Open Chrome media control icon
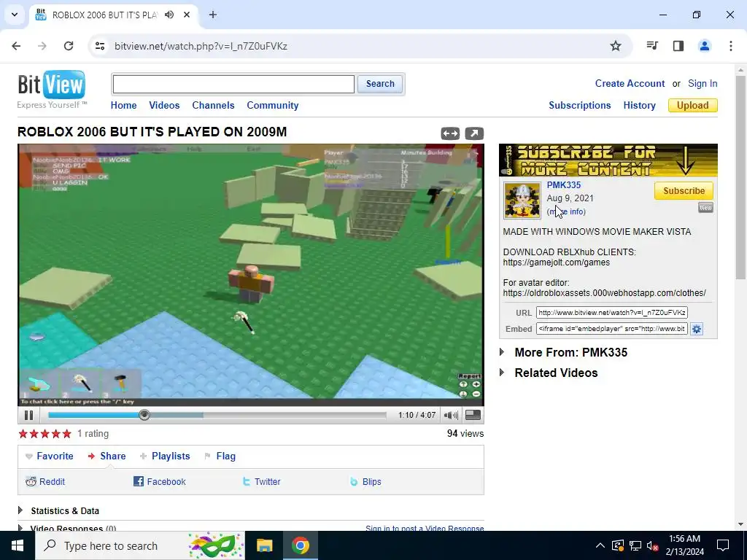747x560 pixels. pyautogui.click(x=652, y=46)
